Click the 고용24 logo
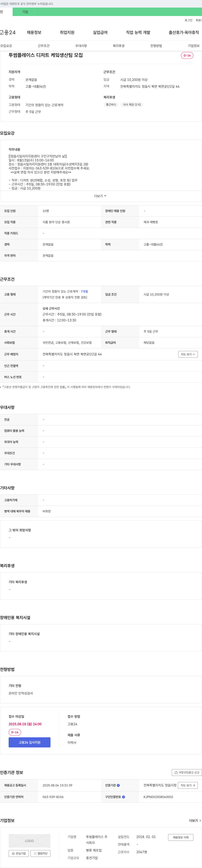The height and width of the screenshot is (868, 202). (7, 32)
